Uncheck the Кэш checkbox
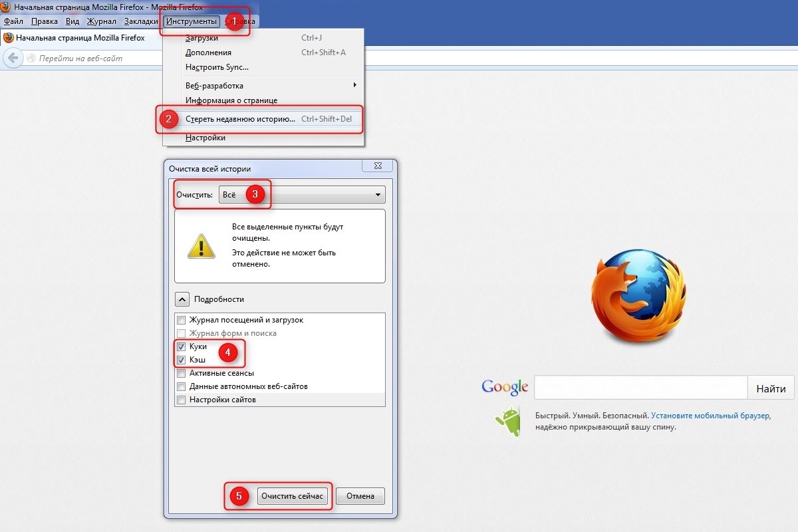The image size is (798, 532). (181, 360)
